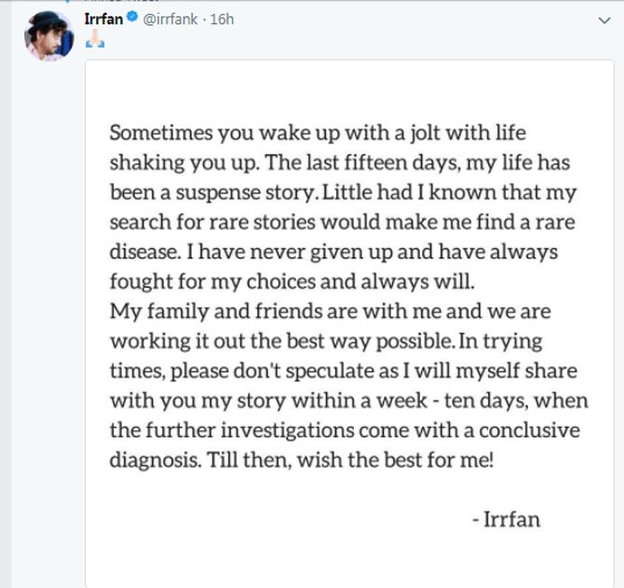Click the '- Irrfan' signature in the note
This screenshot has width=624, height=588.
pos(507,520)
